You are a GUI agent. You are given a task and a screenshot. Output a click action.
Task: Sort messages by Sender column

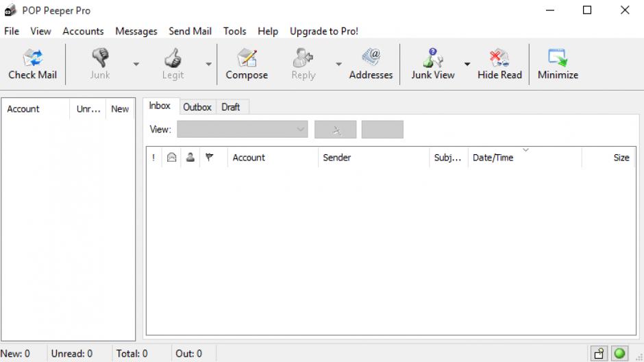(x=374, y=158)
